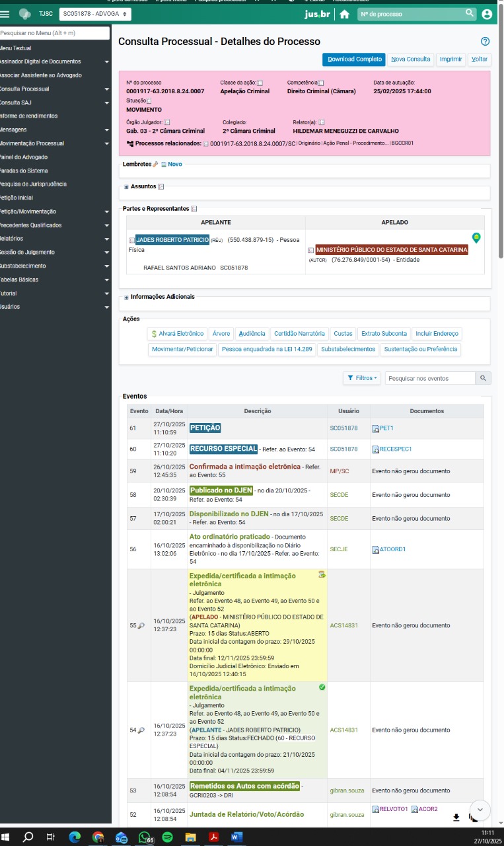Click the search icon in events filter
Image resolution: width=504 pixels, height=846 pixels.
coord(484,378)
